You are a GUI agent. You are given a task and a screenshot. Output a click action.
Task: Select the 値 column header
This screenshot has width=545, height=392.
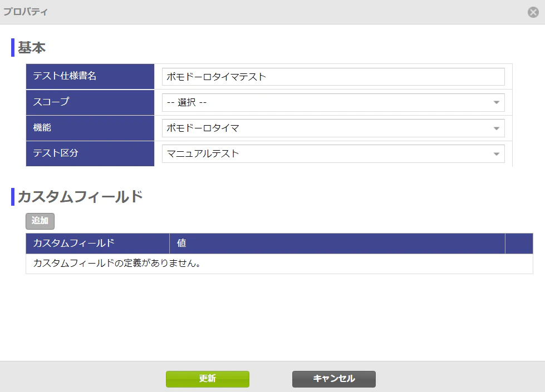[x=337, y=244]
